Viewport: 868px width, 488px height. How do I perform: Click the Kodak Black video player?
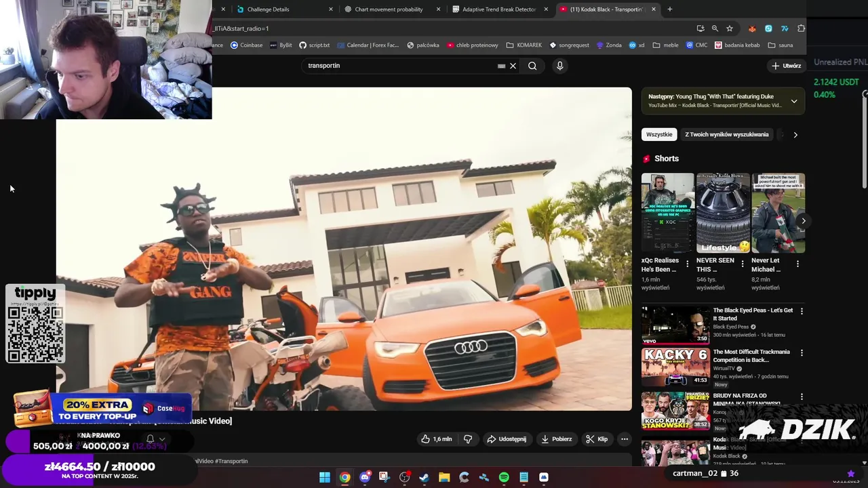(x=344, y=249)
